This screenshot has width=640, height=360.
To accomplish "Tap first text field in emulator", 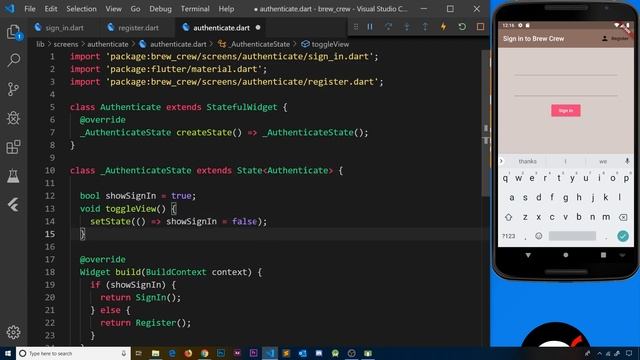I will (x=566, y=69).
